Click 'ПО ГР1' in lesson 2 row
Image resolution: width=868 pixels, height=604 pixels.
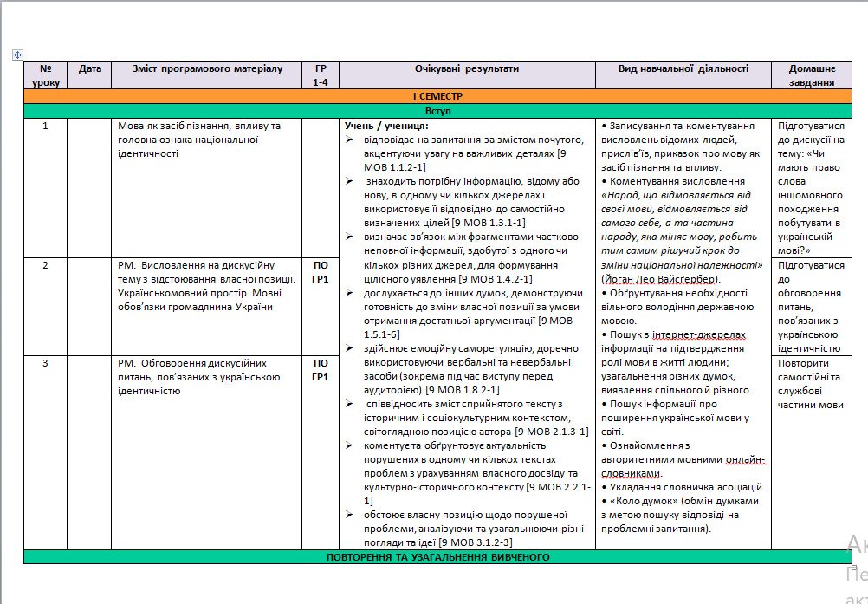click(x=321, y=272)
